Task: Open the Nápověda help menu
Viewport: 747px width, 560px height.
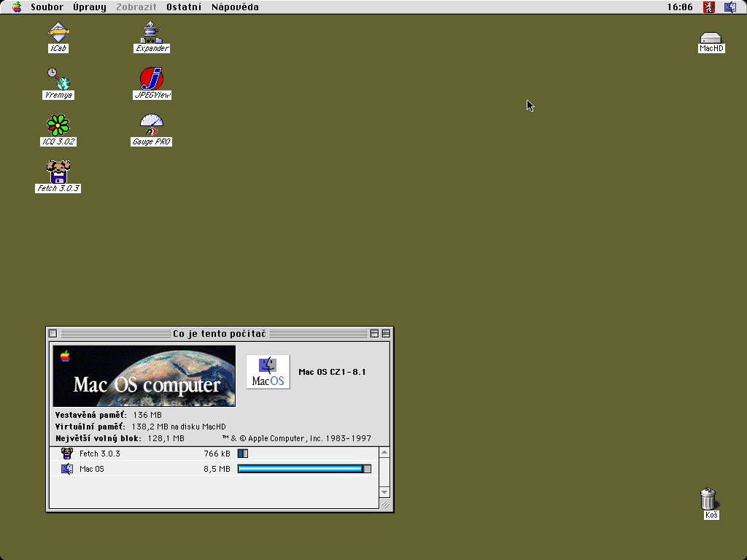Action: (235, 7)
